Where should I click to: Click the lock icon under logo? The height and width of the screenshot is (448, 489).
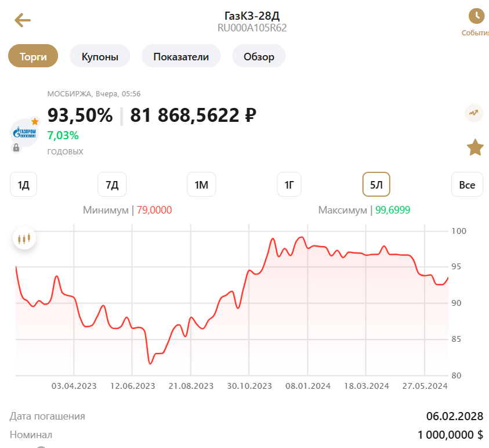tap(16, 147)
